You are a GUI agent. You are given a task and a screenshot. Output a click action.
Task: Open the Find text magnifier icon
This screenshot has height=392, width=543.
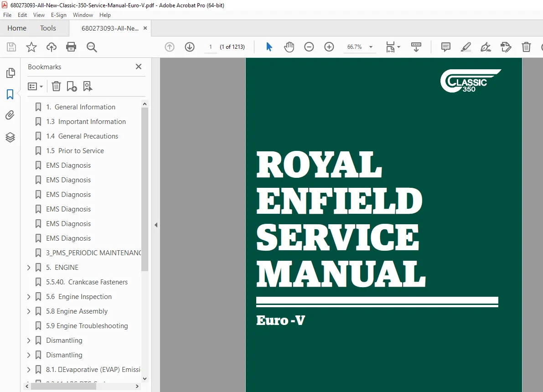click(92, 47)
